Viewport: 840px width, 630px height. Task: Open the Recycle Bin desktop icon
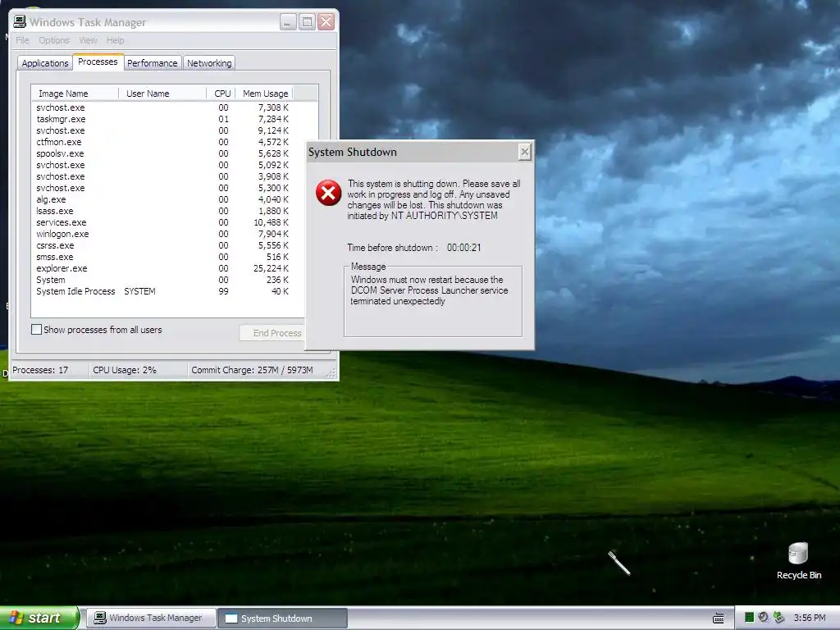[x=798, y=560]
